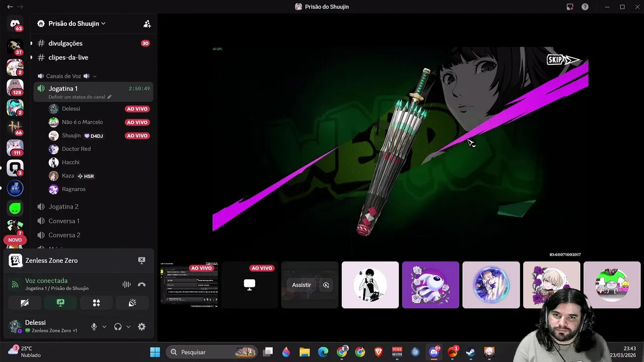644x362 pixels.
Task: Click the Assistir stream button
Action: point(301,285)
